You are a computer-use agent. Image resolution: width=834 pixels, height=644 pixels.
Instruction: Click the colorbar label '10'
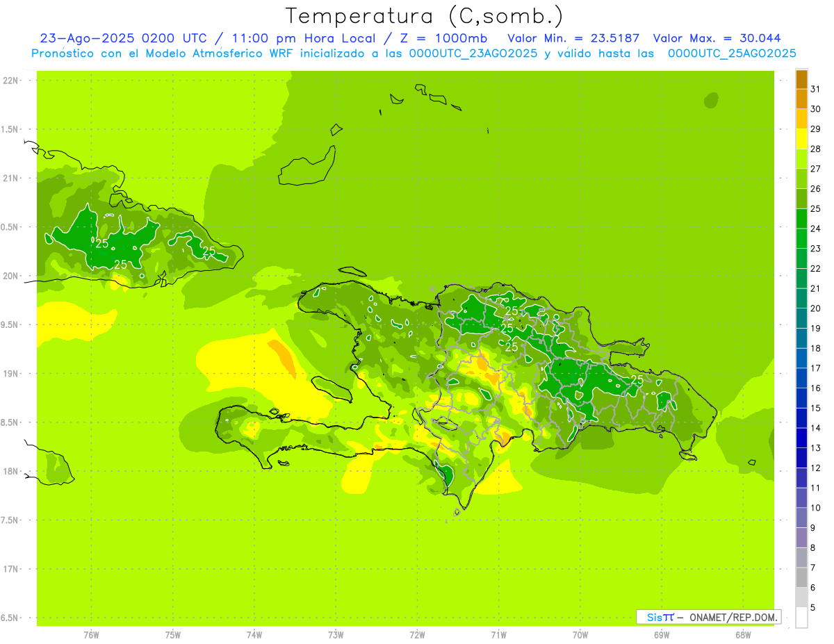[x=816, y=508]
